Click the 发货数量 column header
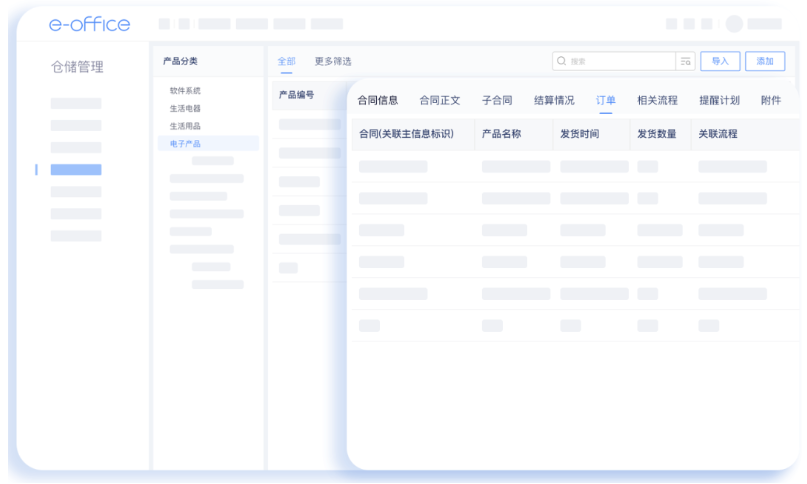The width and height of the screenshot is (807, 484). click(x=657, y=134)
